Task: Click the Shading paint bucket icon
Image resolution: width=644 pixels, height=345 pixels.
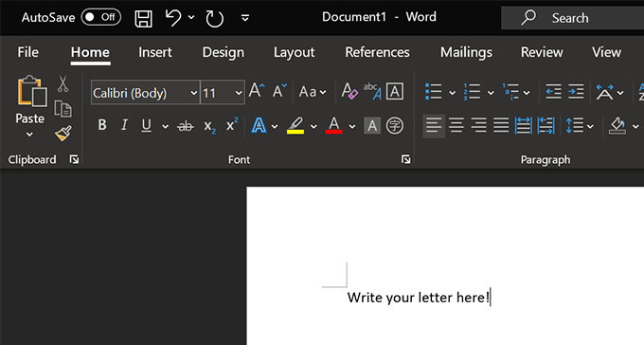Action: [x=617, y=125]
